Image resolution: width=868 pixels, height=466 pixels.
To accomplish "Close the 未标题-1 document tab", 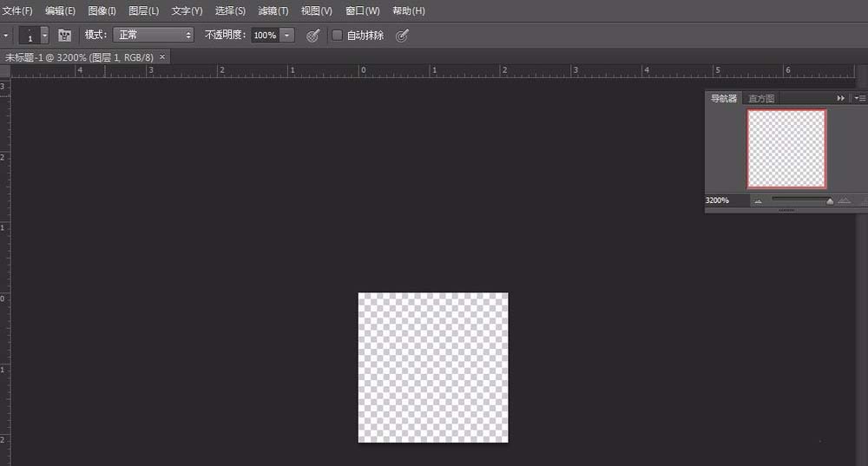I will click(x=161, y=56).
